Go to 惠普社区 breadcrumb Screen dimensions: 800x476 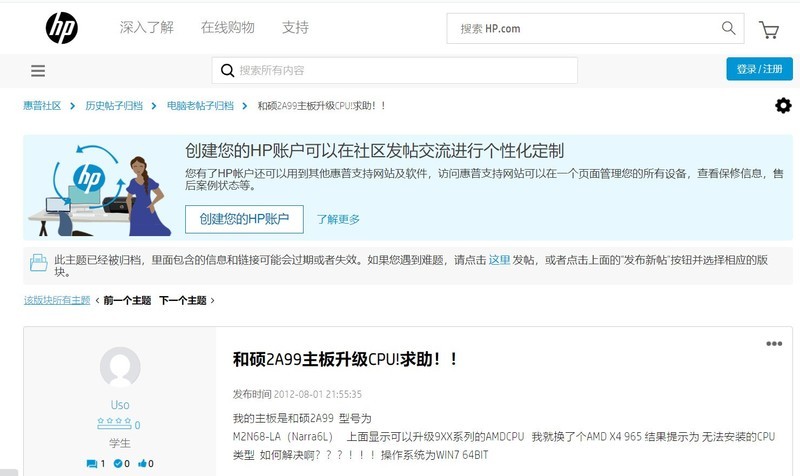tap(42, 106)
